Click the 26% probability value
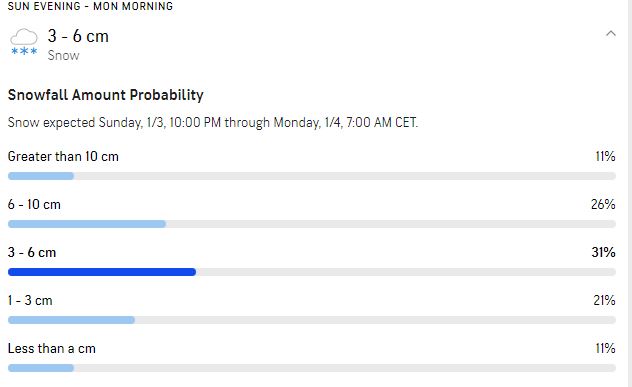The width and height of the screenshot is (632, 387). coord(603,204)
